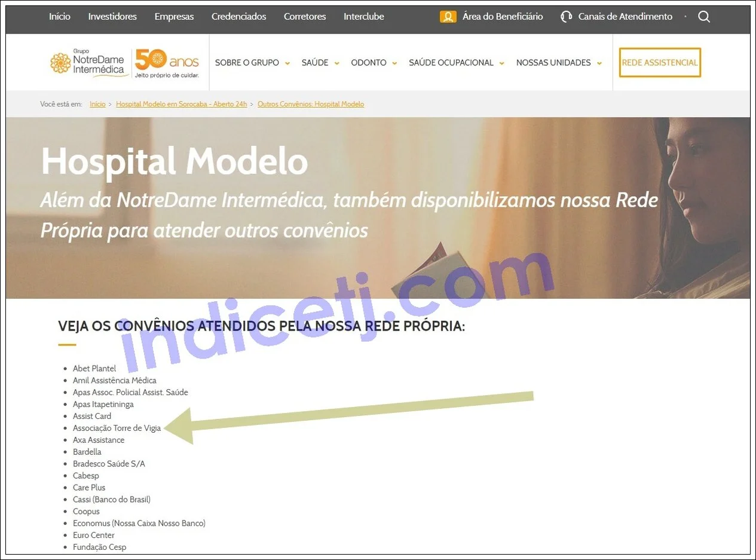Open Canais de Atendimento link text
The image size is (756, 560).
(x=625, y=17)
